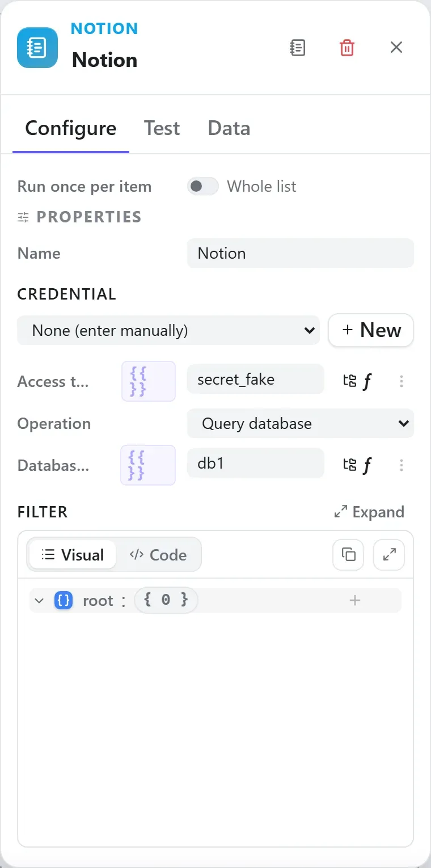Click the root key label

pos(98,600)
